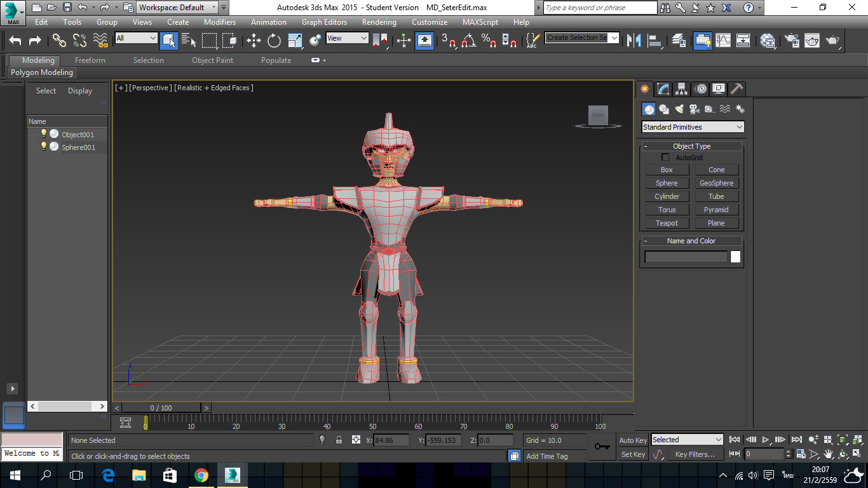Select the Move transform tool

[254, 41]
